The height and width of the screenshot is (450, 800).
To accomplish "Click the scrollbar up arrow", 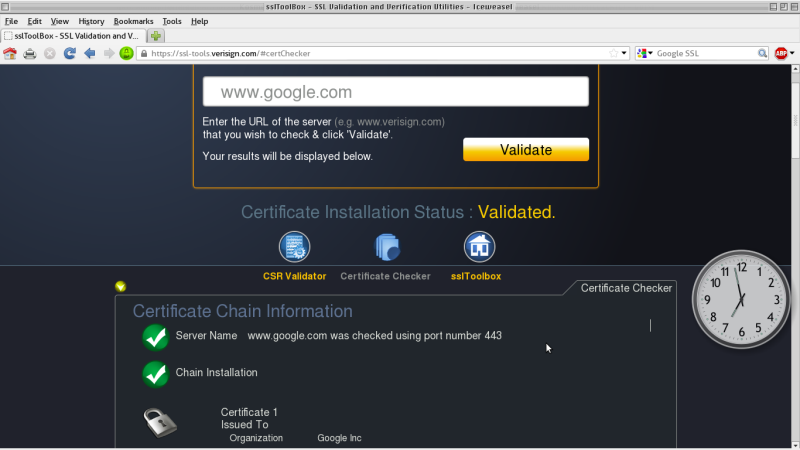I will [795, 69].
